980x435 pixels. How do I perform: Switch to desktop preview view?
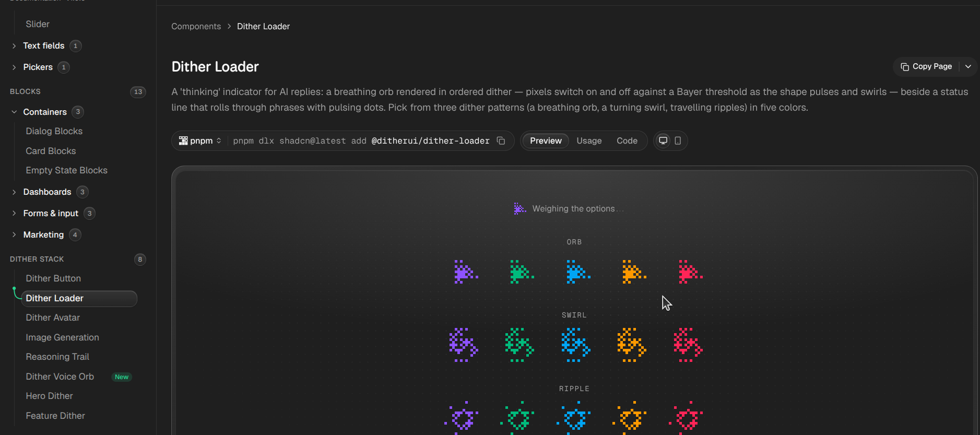663,140
